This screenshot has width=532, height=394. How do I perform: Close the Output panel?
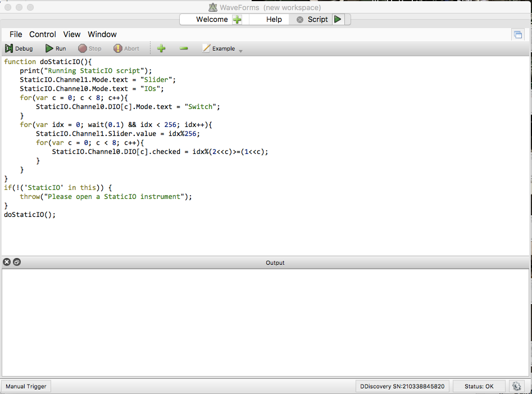coord(7,262)
